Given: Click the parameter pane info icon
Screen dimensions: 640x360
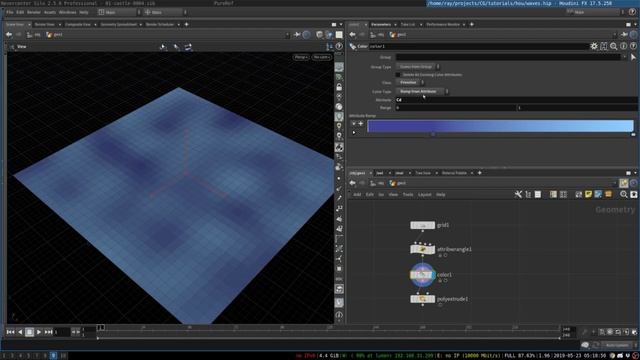Looking at the screenshot, I should click(623, 47).
